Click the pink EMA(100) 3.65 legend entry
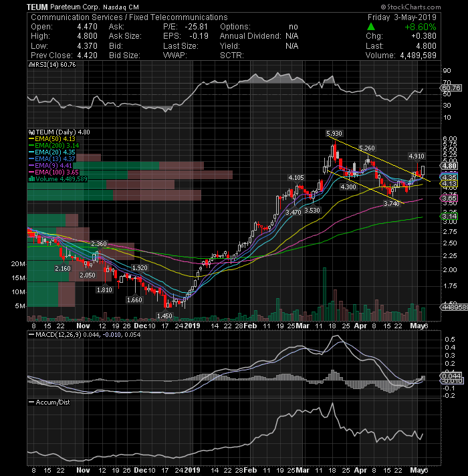468x476 pixels. pos(57,172)
